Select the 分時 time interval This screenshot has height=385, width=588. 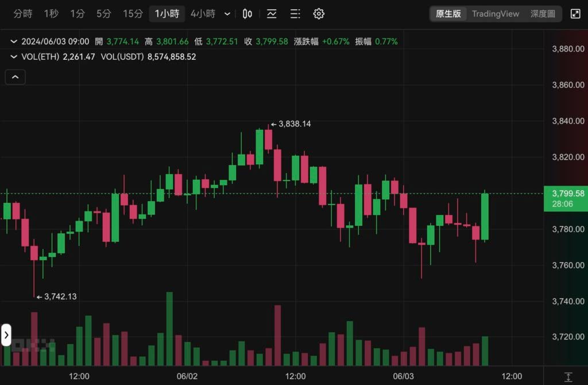click(23, 14)
